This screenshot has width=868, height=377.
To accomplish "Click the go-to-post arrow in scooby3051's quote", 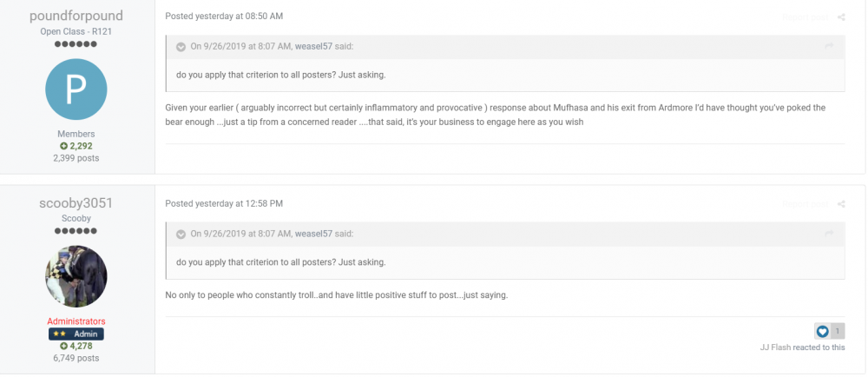I will pyautogui.click(x=829, y=234).
